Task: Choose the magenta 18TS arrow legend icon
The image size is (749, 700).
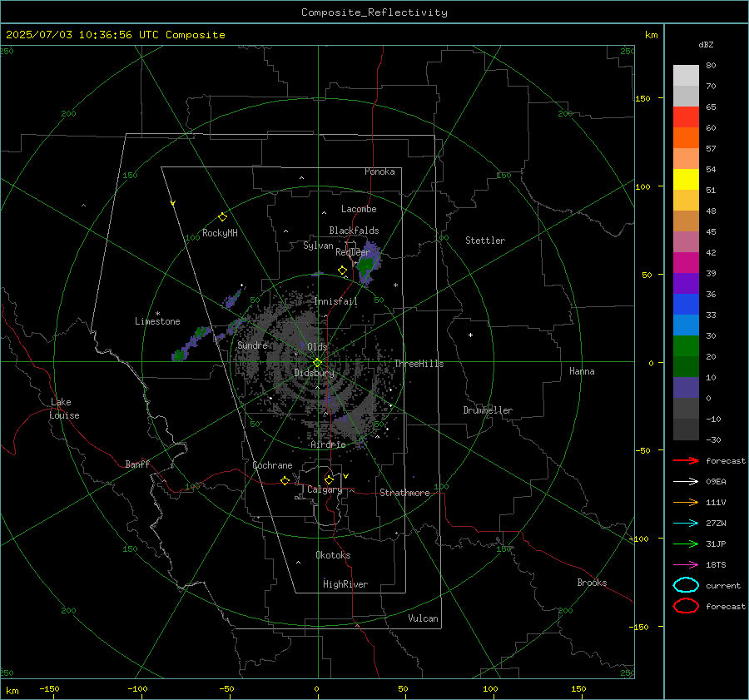Action: 686,565
